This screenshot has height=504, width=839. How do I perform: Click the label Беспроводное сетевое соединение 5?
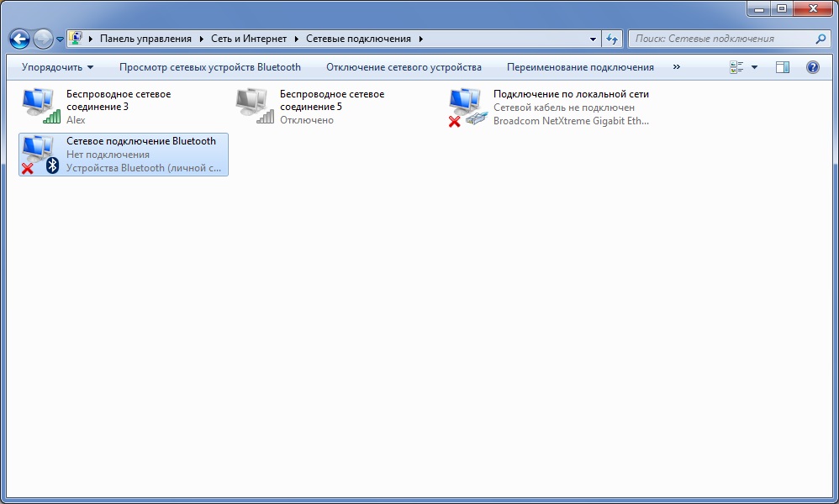332,101
